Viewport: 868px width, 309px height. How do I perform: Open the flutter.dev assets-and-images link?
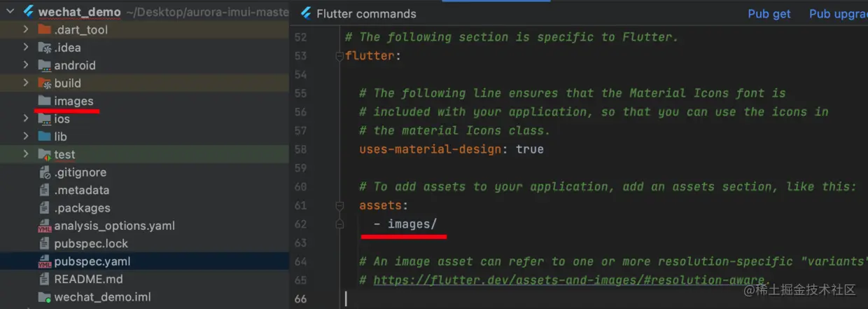coord(568,280)
